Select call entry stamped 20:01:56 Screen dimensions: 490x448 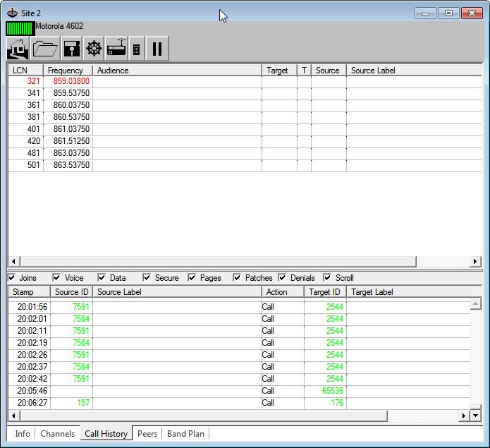point(239,307)
